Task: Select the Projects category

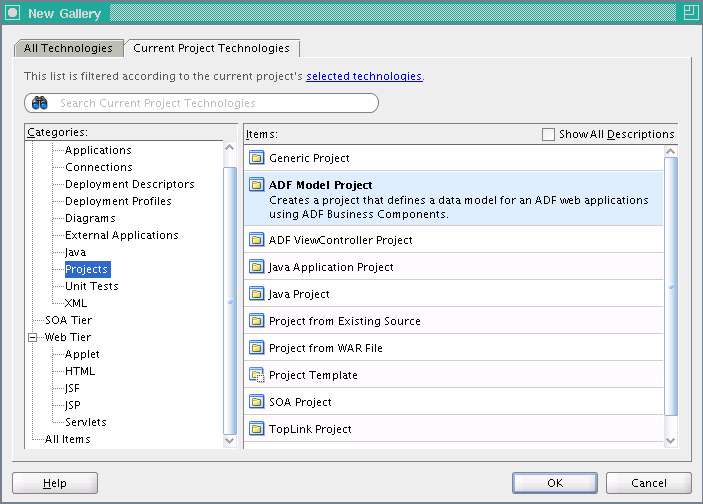Action: point(87,269)
